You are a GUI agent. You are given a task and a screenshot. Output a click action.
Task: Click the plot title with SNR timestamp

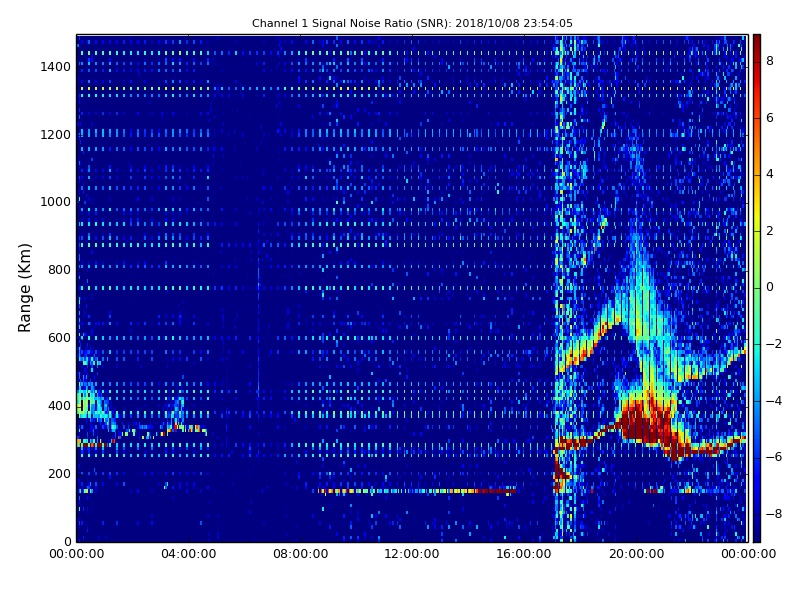click(x=412, y=23)
